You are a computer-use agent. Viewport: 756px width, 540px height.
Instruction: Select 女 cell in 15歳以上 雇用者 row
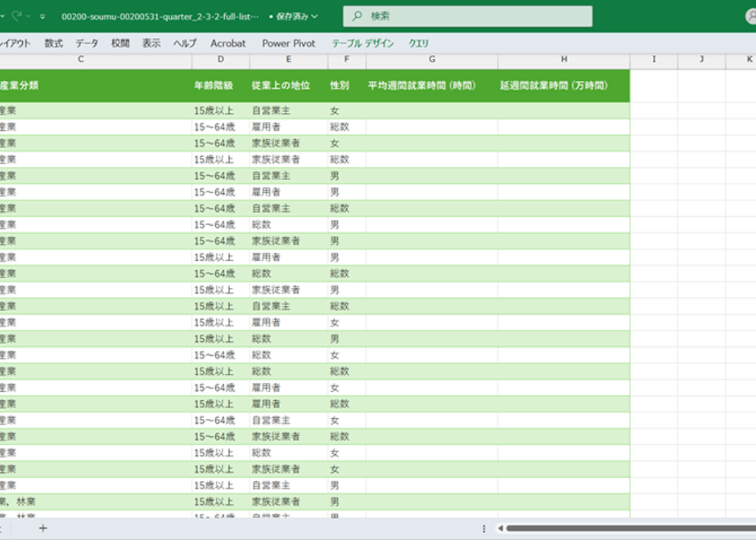point(347,322)
